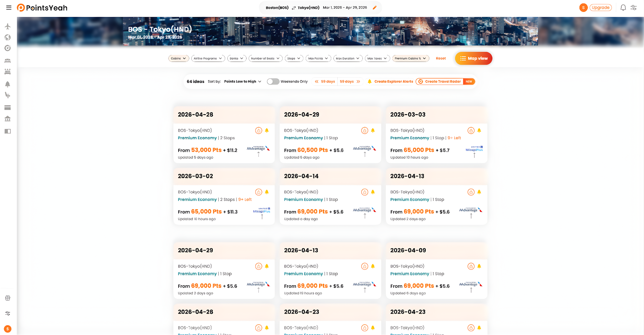Click the header profile avatar S
Image resolution: width=644 pixels, height=335 pixels.
[x=583, y=8]
